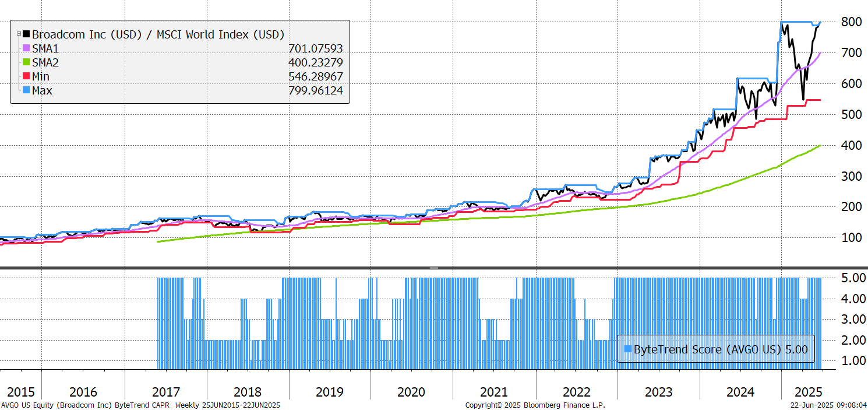Click the SMA1 value 701.07593
The width and height of the screenshot is (868, 410).
(x=316, y=48)
